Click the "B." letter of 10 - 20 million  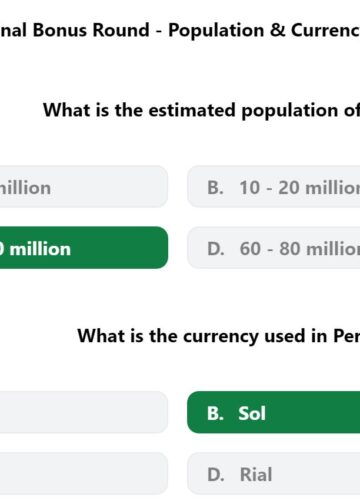pyautogui.click(x=215, y=187)
